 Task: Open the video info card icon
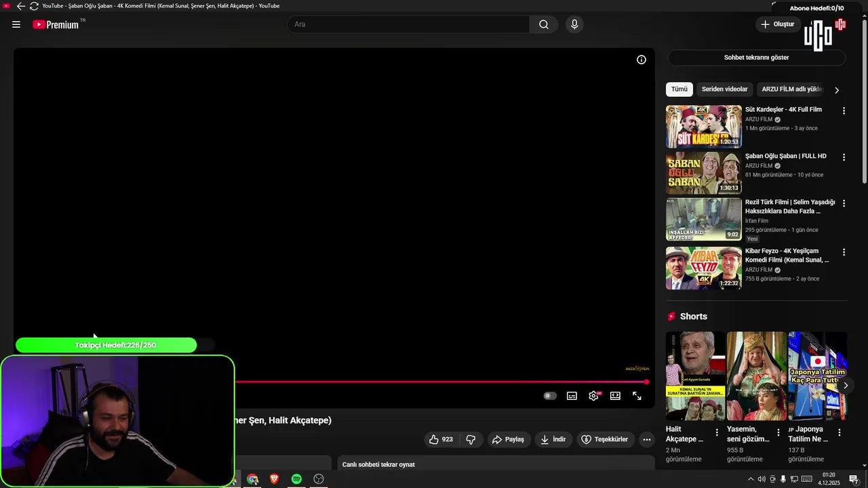642,60
